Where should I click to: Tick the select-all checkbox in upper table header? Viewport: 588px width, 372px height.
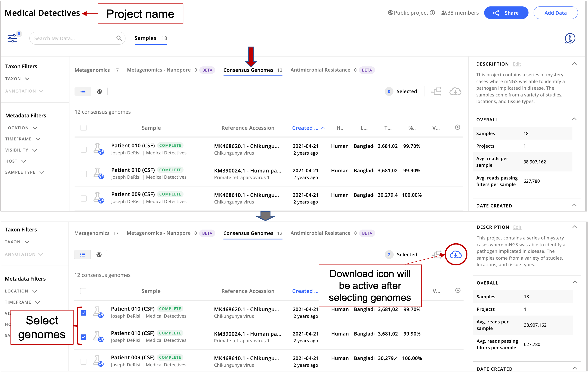point(83,128)
